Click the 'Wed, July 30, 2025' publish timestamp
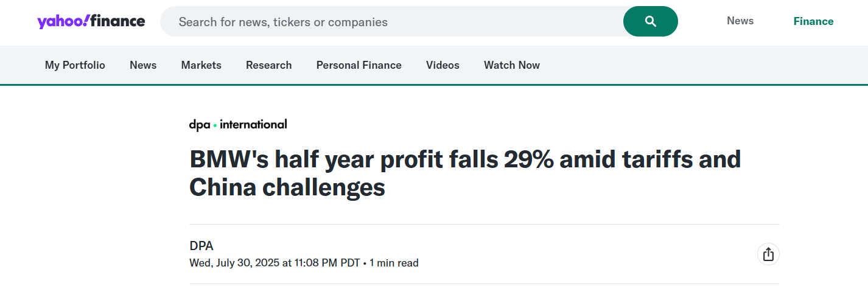 point(234,263)
